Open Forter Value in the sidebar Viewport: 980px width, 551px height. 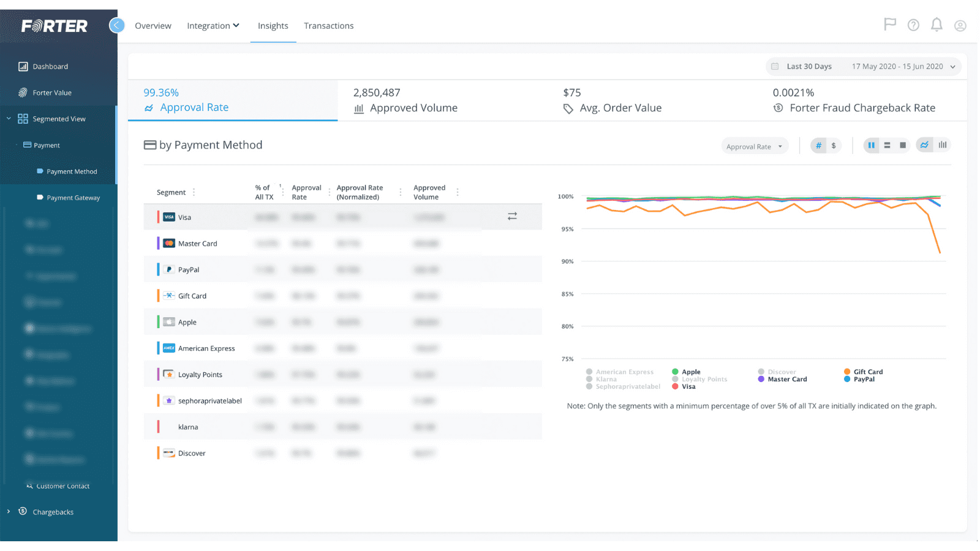(52, 92)
